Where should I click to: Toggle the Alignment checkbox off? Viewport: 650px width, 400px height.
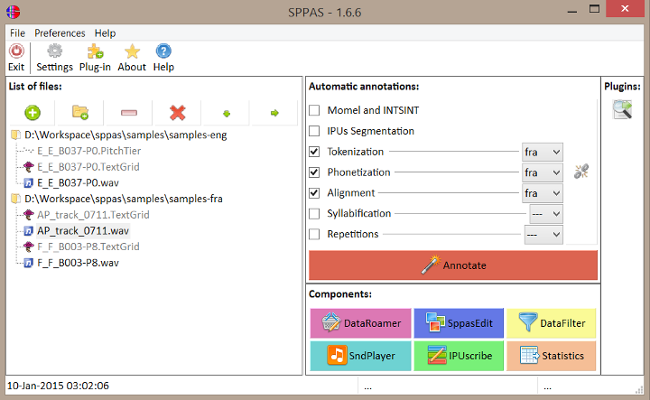point(315,193)
